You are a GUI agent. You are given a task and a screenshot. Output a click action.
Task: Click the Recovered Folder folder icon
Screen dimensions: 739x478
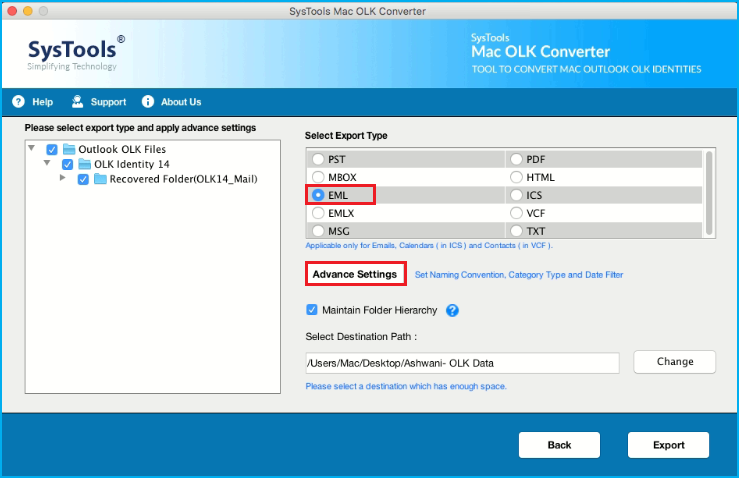coord(100,179)
